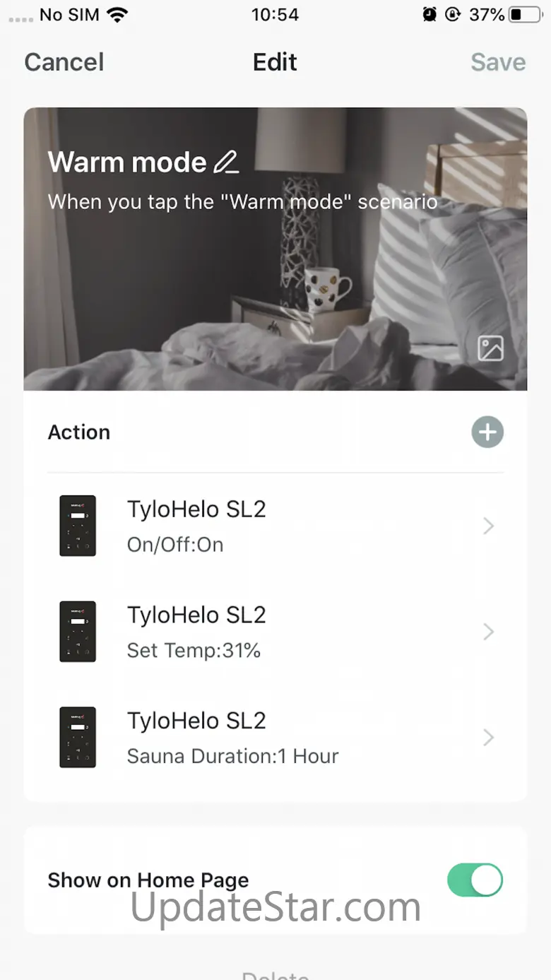Select the On/Off:On action row
The image size is (551, 980).
pyautogui.click(x=275, y=526)
